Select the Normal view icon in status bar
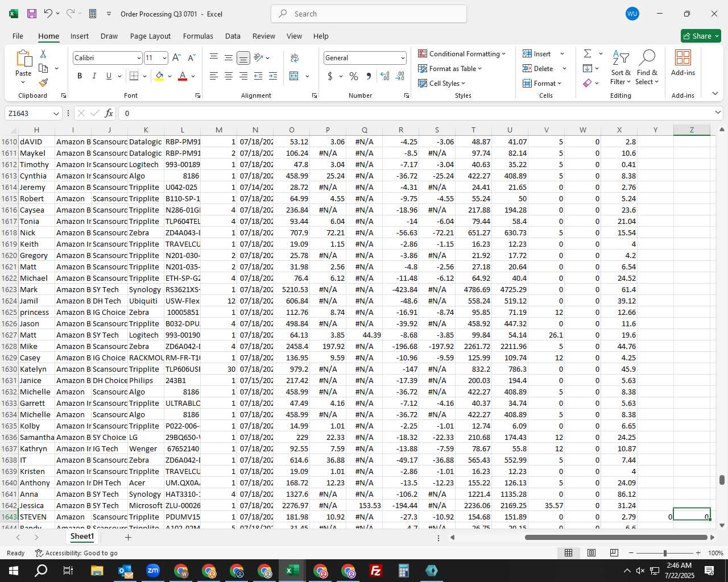This screenshot has width=728, height=582. (568, 553)
